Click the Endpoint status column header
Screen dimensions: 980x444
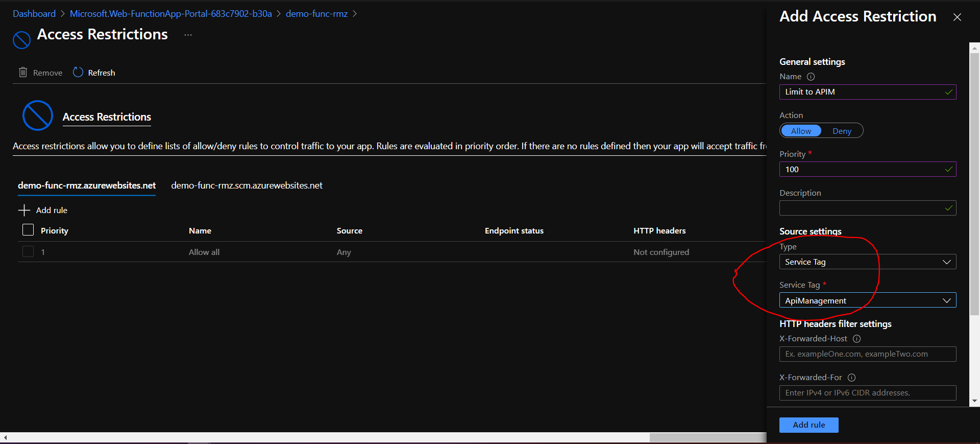514,231
